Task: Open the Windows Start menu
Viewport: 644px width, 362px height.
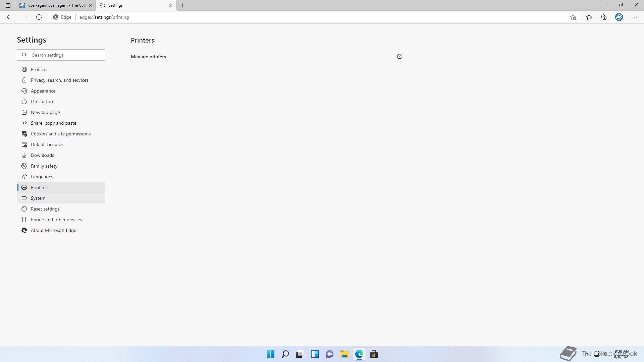Action: coord(270,354)
